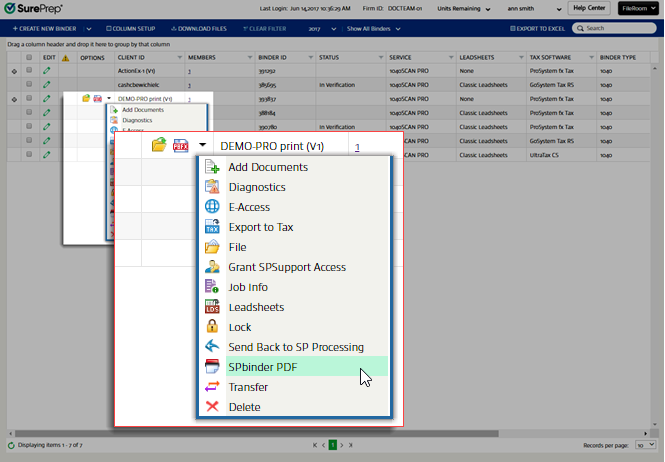The image size is (665, 462).
Task: Tick the select-all checkbox in header row
Action: pos(29,58)
